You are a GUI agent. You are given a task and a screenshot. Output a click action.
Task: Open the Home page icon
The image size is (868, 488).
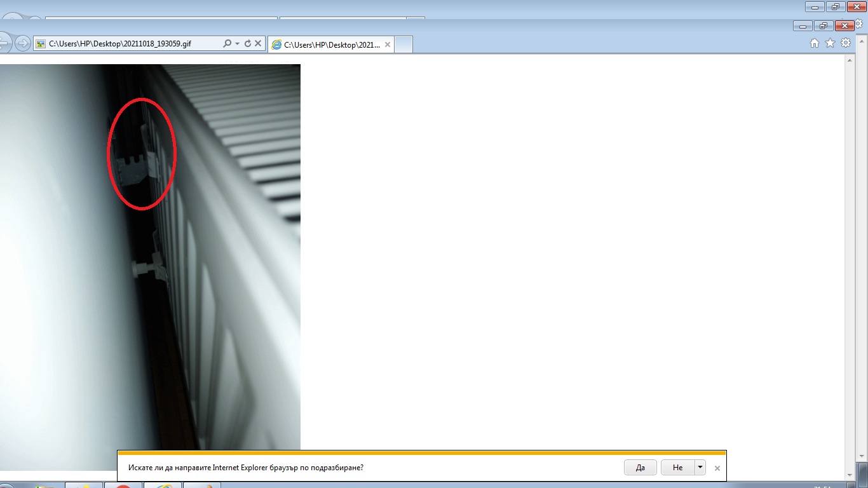(x=815, y=43)
